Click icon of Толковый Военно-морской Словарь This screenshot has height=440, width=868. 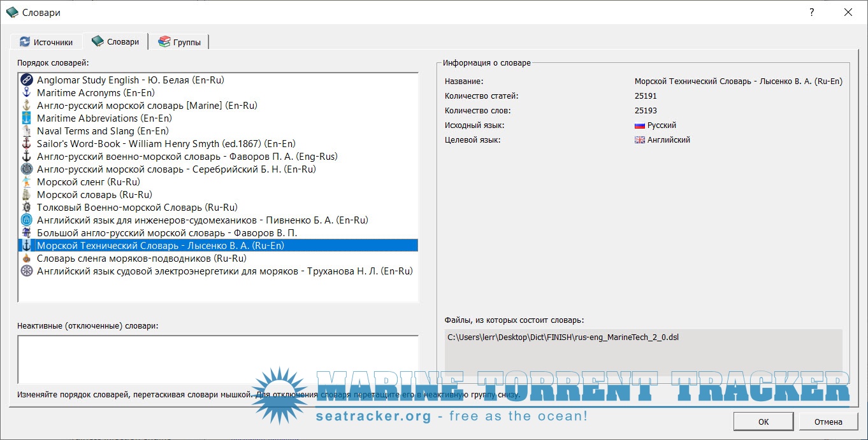tap(26, 208)
